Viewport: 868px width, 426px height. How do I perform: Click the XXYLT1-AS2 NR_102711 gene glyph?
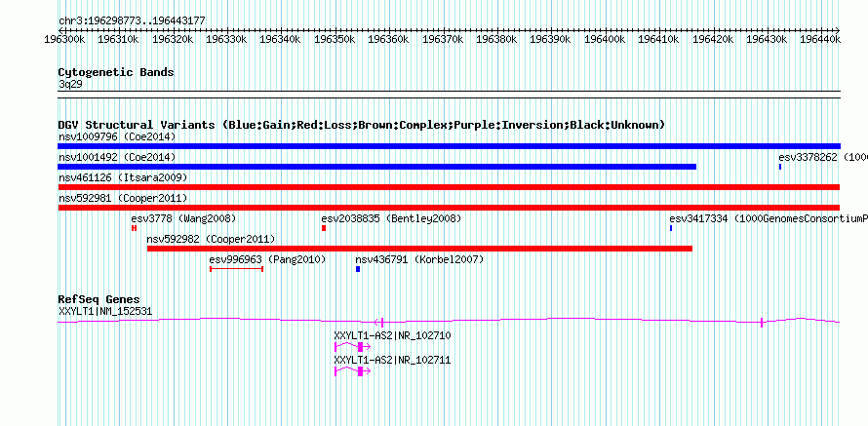tap(353, 371)
